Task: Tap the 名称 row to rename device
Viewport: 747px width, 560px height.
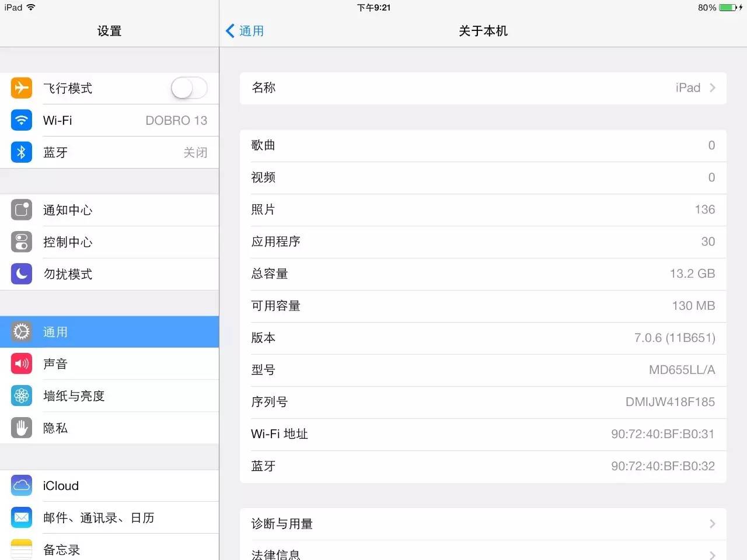Action: tap(483, 88)
